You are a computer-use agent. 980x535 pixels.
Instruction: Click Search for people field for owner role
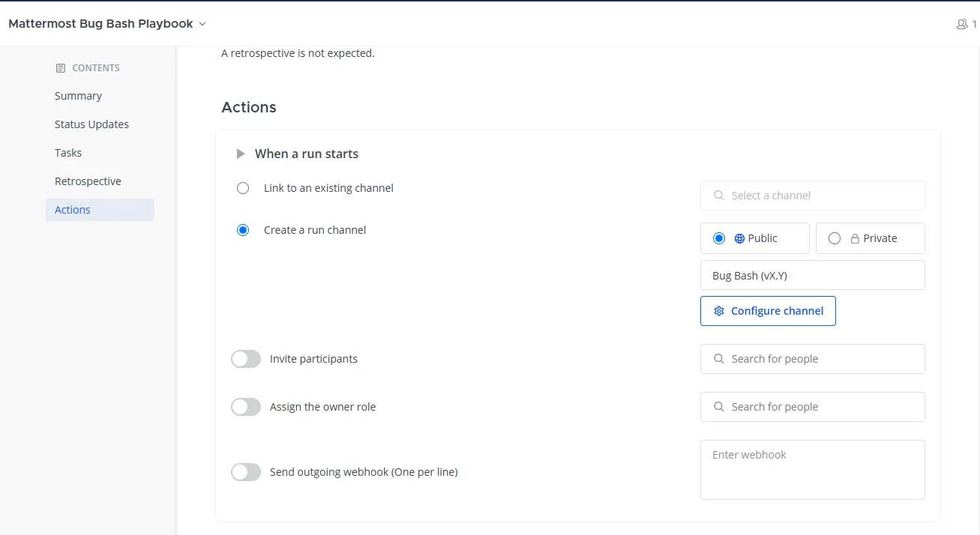pyautogui.click(x=813, y=407)
